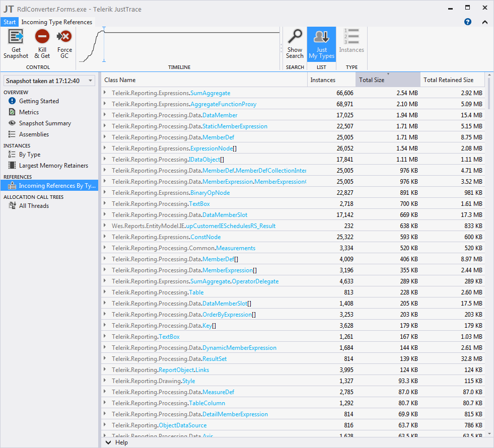Sort by Total Retained Size column

point(452,80)
